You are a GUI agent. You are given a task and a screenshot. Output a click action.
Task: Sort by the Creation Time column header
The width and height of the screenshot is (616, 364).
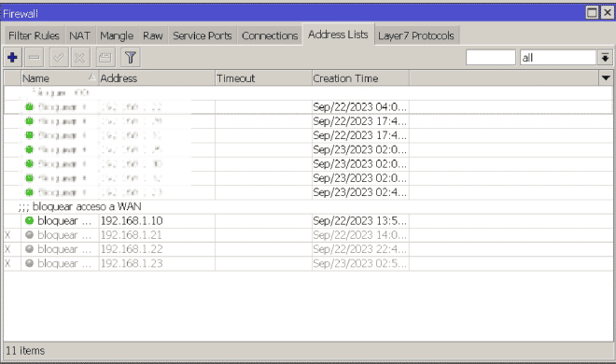pyautogui.click(x=360, y=78)
